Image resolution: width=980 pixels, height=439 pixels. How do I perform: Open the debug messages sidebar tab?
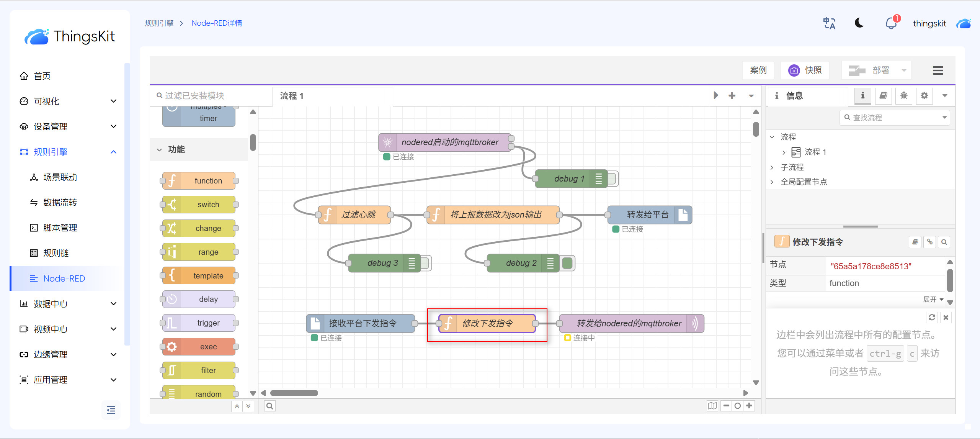point(904,96)
